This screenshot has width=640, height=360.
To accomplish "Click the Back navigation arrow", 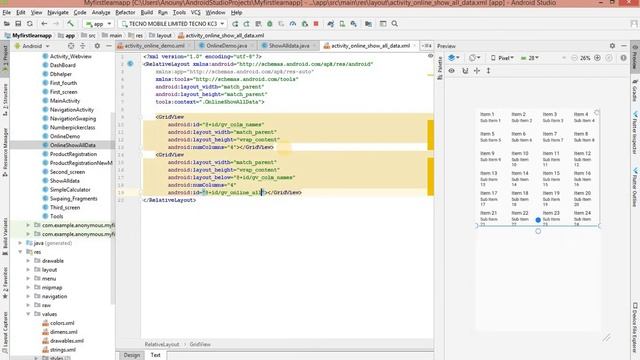I will point(44,24).
